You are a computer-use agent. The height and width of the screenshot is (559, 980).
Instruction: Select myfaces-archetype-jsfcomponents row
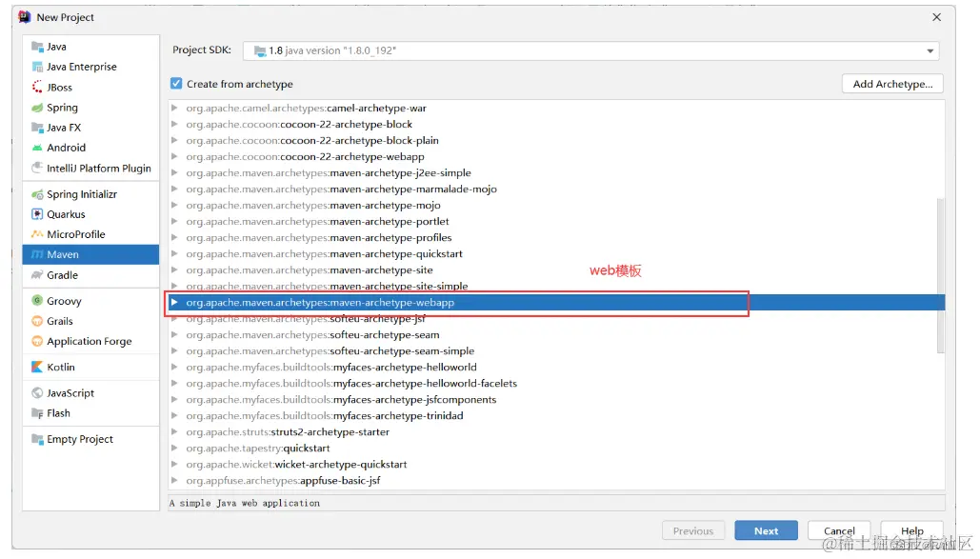point(556,400)
